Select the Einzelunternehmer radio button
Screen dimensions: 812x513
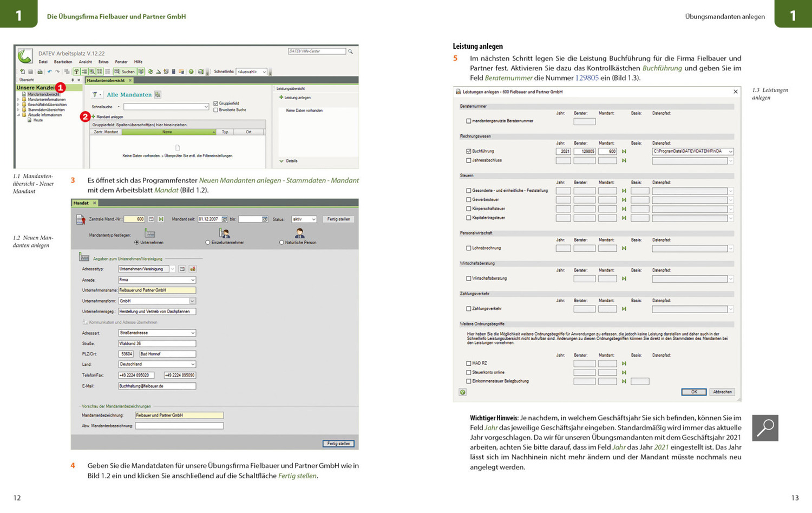click(x=208, y=243)
